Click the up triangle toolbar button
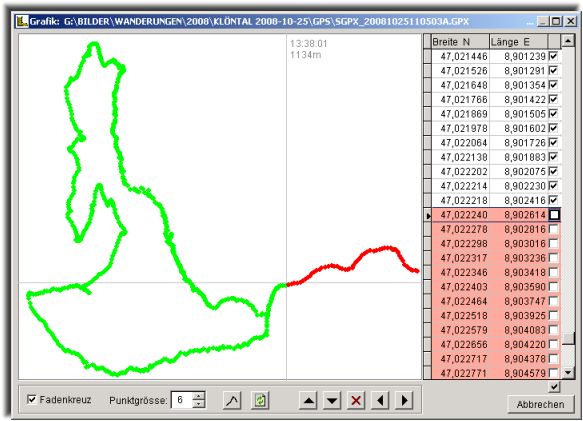The width and height of the screenshot is (583, 421). coord(308,400)
